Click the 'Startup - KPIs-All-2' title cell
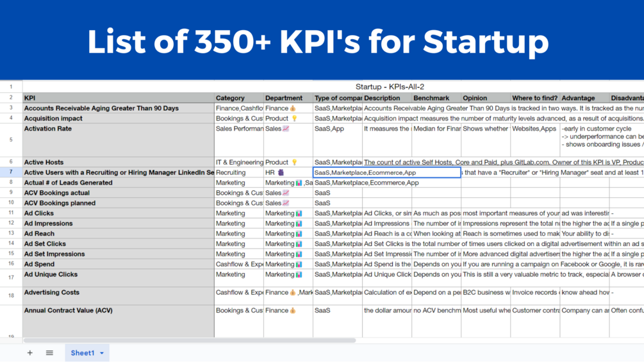The height and width of the screenshot is (362, 644). pos(390,86)
